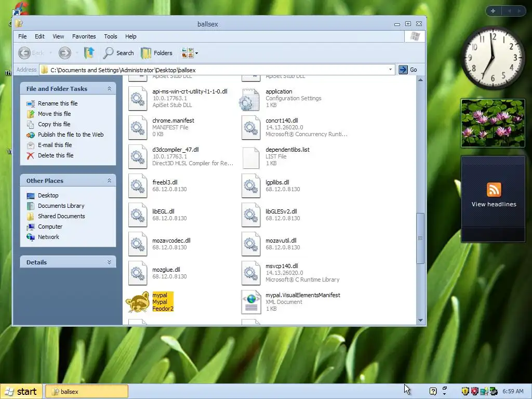This screenshot has width=532, height=399.
Task: Select the freebl3.dll file icon
Action: (138, 186)
